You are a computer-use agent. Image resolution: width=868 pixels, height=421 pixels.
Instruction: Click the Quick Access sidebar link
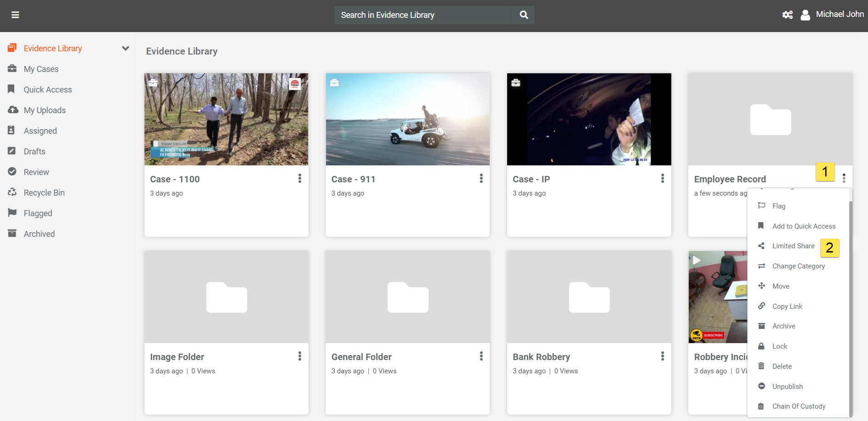[x=48, y=90]
